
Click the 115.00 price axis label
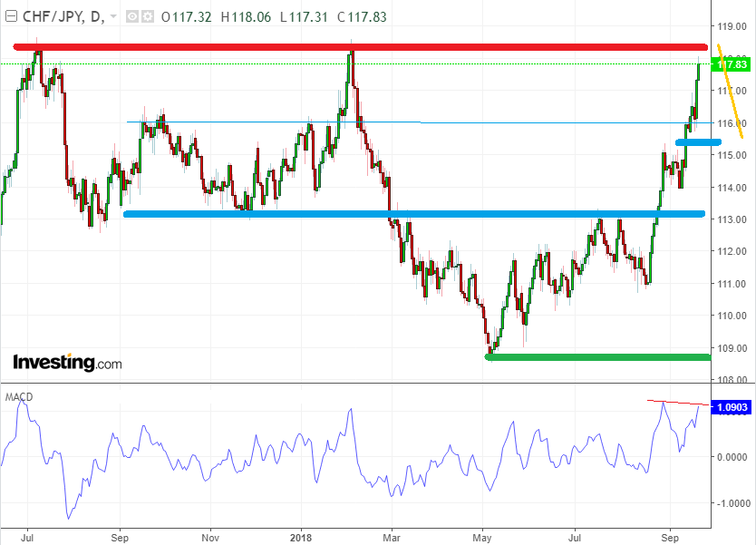coord(732,155)
